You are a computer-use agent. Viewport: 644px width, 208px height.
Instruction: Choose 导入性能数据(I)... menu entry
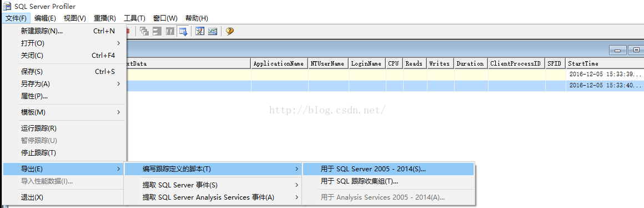(x=64, y=181)
